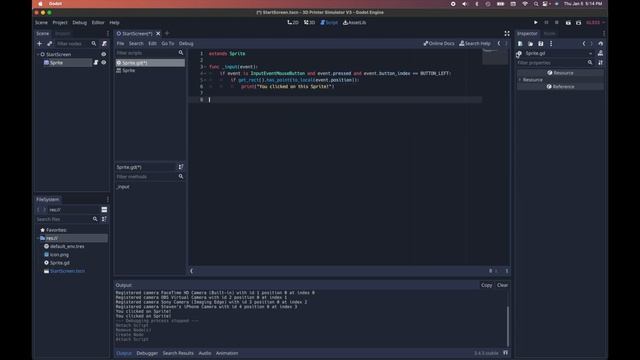Viewport: 640px width, 360px height.
Task: Open the script editor Search menu
Action: point(136,43)
